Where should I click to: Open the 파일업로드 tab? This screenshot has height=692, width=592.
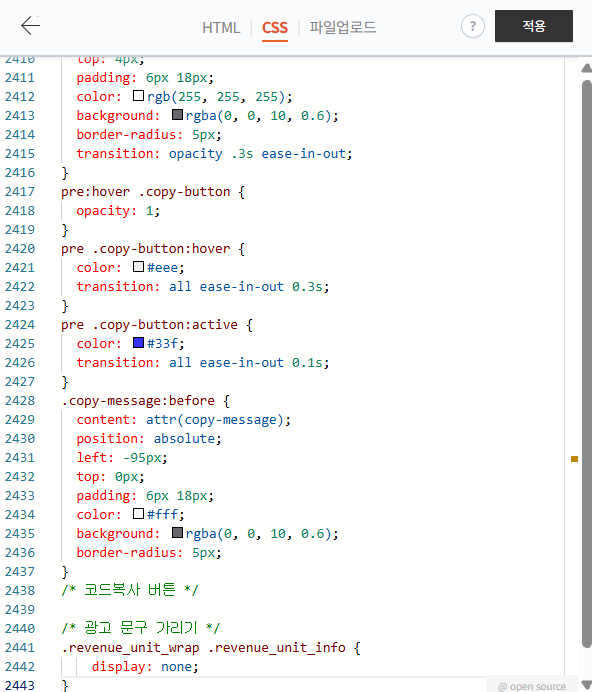[343, 27]
